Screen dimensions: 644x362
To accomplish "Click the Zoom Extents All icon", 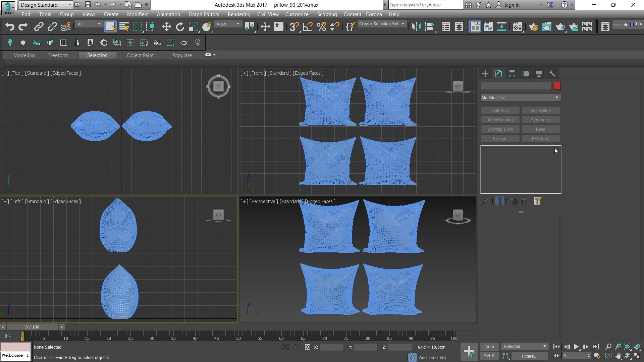I will pyautogui.click(x=637, y=347).
